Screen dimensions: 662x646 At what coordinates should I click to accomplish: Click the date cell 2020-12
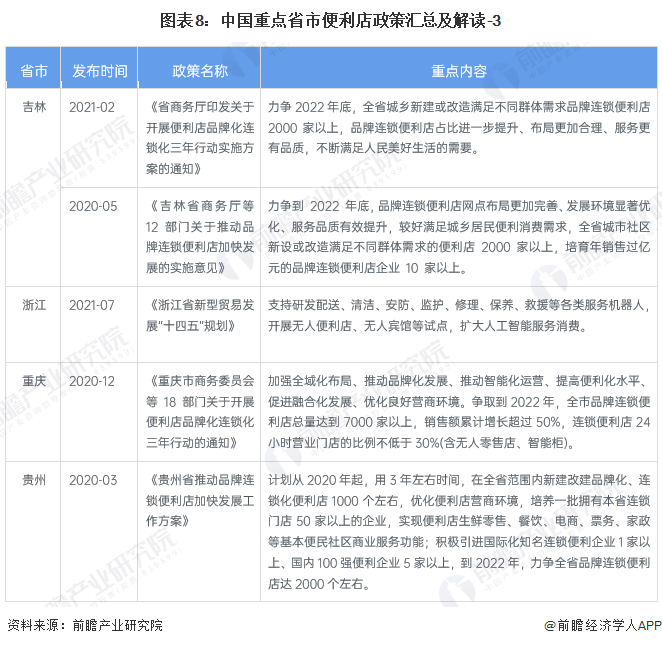(x=92, y=381)
